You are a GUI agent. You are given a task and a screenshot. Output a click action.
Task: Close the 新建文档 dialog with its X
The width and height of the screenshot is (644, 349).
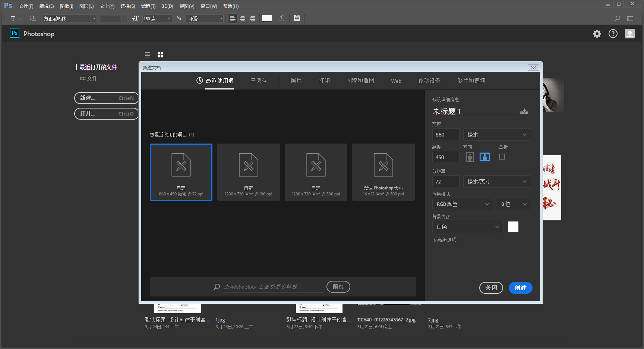pos(533,67)
